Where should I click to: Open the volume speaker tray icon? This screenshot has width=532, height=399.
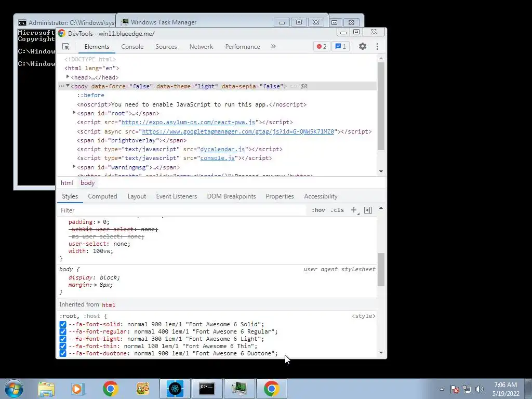tap(480, 389)
